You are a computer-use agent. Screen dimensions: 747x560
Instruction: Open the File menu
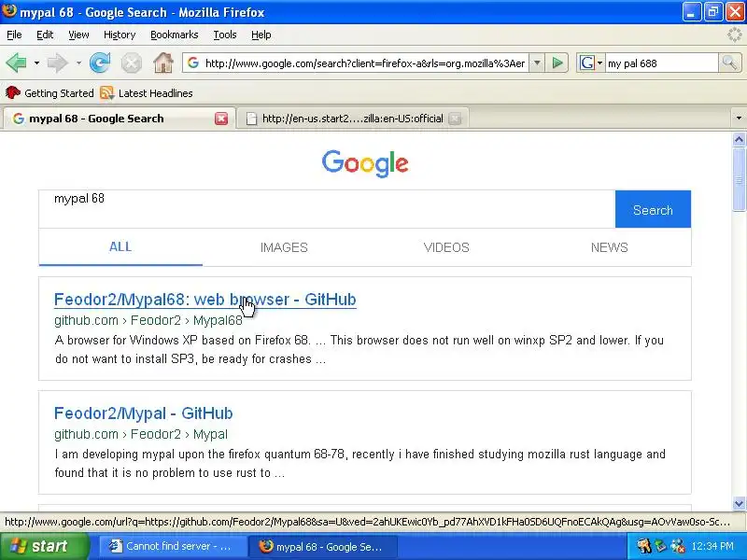tap(14, 35)
